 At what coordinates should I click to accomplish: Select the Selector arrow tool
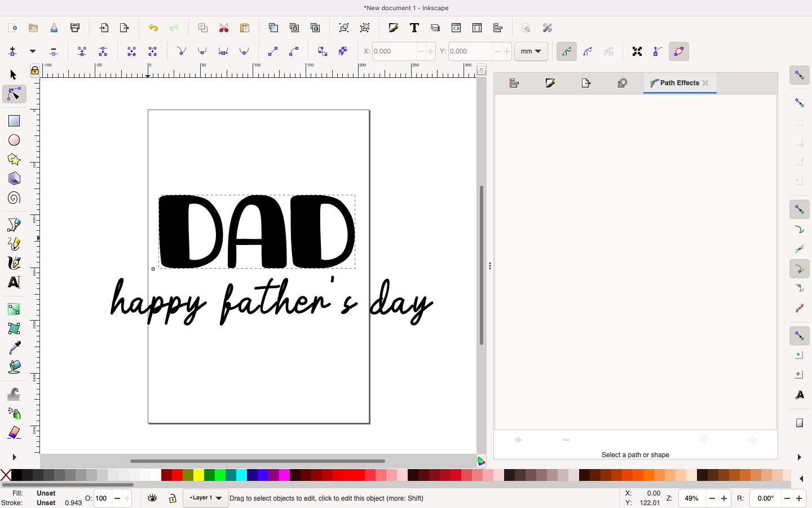coord(14,75)
